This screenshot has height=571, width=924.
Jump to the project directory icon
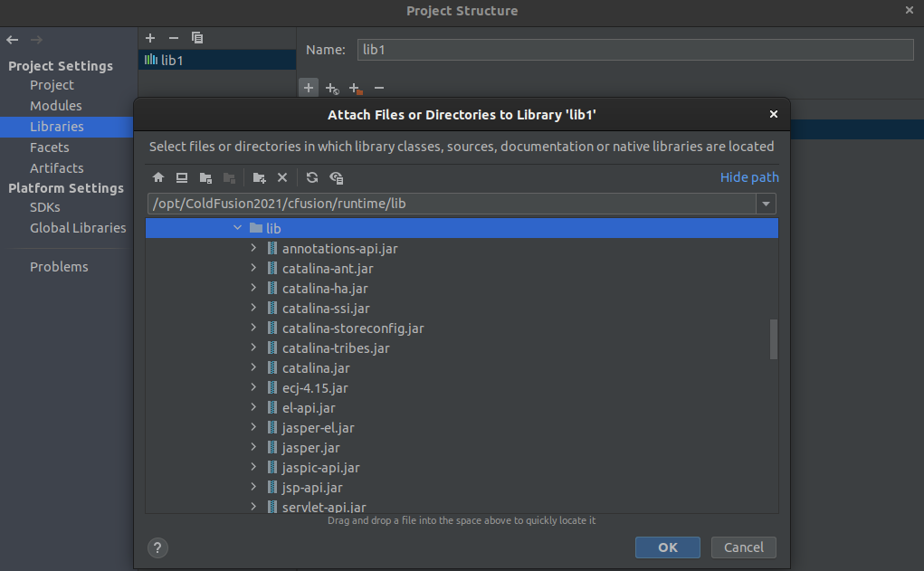pos(205,177)
